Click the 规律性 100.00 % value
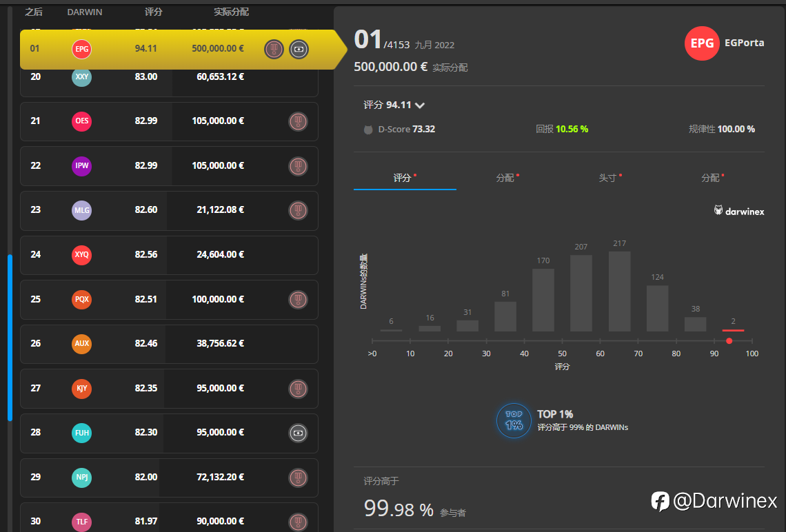 [x=736, y=130]
